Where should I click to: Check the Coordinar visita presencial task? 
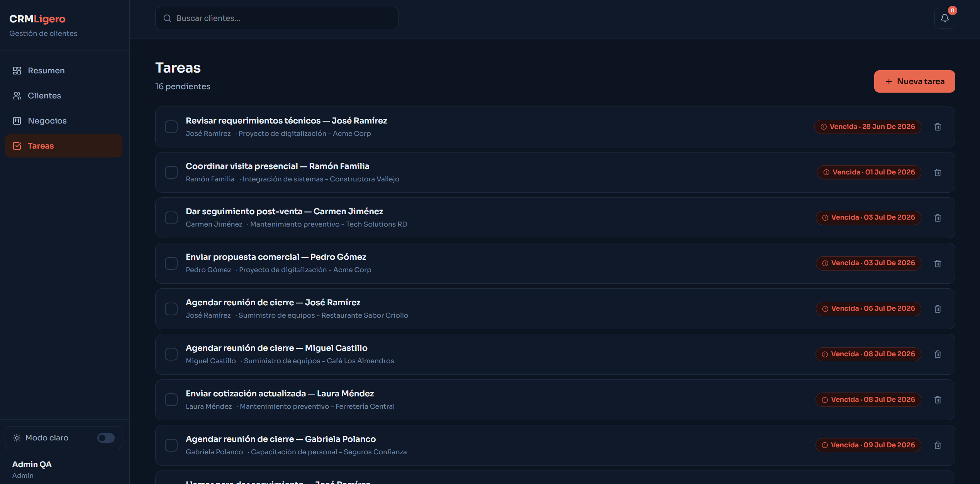[171, 173]
